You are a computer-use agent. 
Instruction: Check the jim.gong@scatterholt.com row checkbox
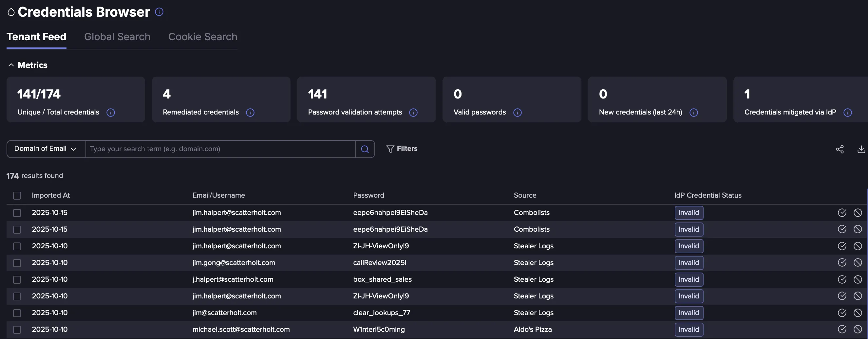coord(17,263)
